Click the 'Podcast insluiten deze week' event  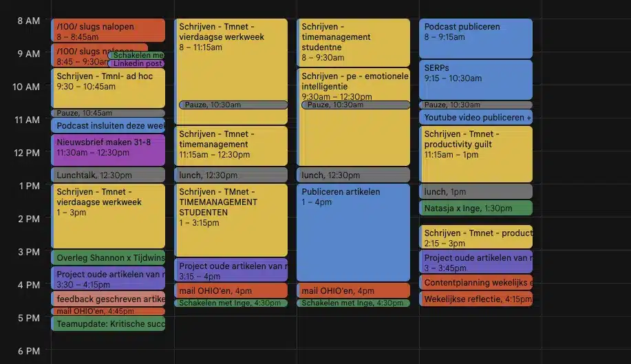tap(108, 126)
